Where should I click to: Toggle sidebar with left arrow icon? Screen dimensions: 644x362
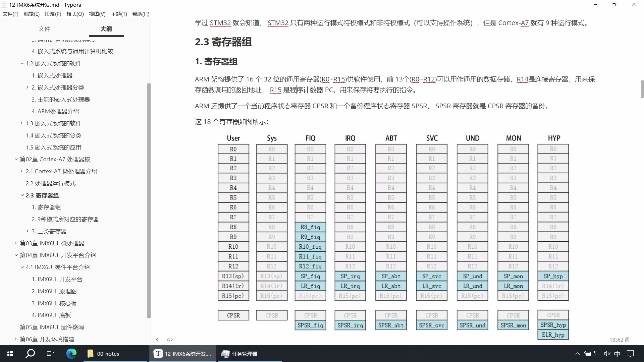click(x=157, y=340)
